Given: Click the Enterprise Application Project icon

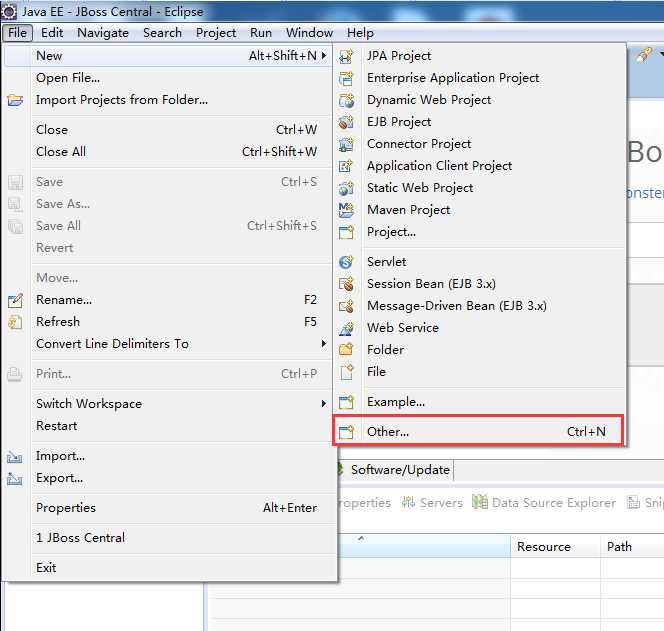Looking at the screenshot, I should [346, 78].
